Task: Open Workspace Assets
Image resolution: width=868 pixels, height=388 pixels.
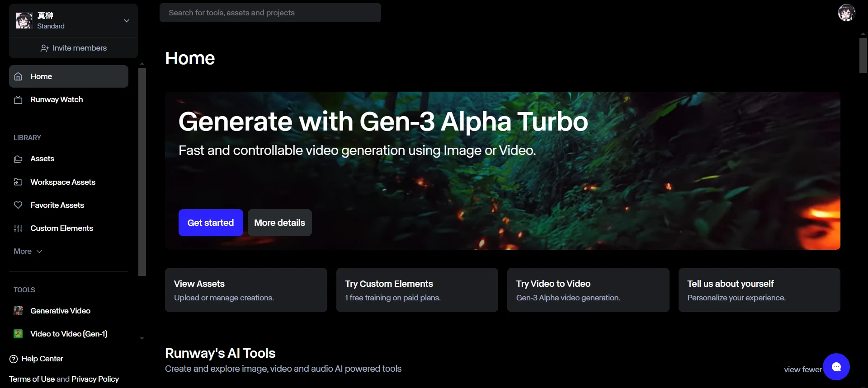Action: tap(69, 182)
